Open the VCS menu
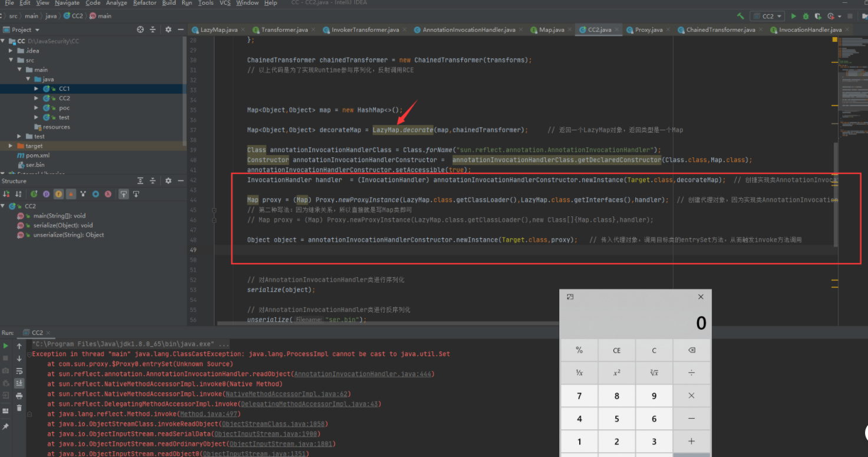The image size is (868, 457). [x=225, y=3]
